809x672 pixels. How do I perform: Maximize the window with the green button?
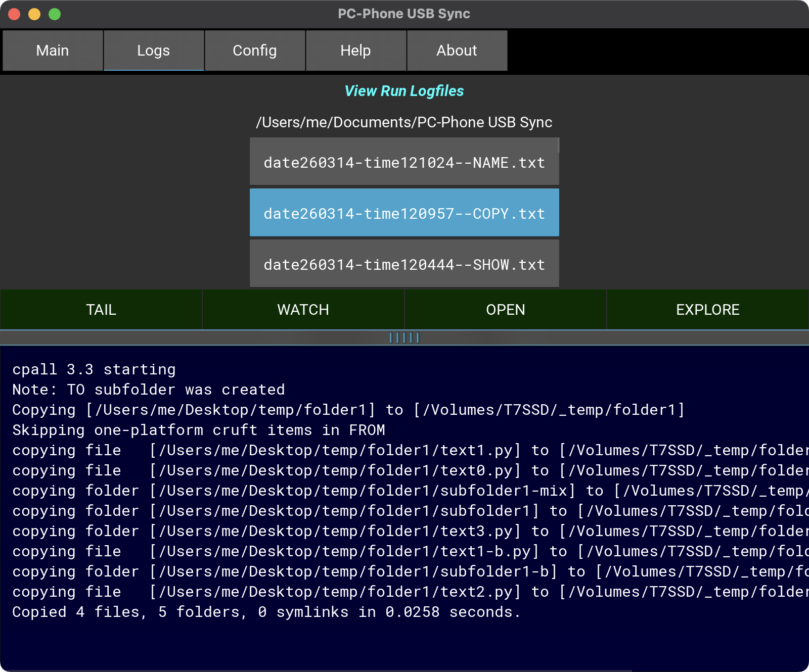point(55,14)
